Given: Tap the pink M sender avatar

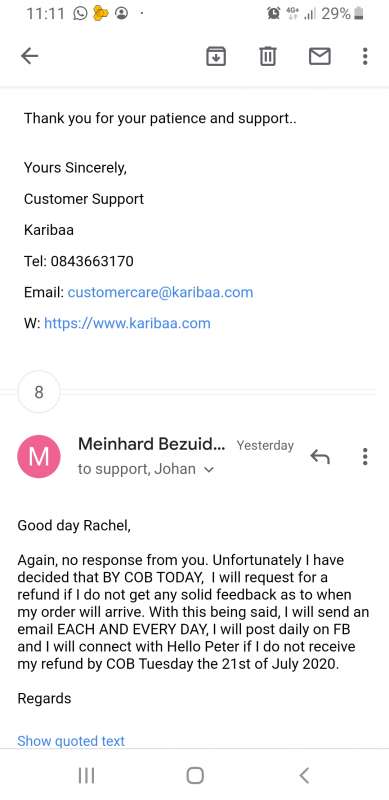Looking at the screenshot, I should click(x=39, y=457).
